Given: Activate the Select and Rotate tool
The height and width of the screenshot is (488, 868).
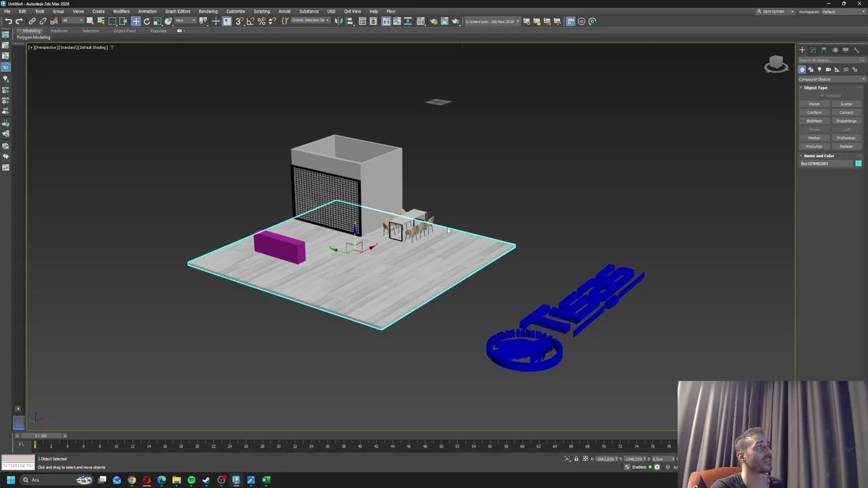Looking at the screenshot, I should click(x=146, y=21).
